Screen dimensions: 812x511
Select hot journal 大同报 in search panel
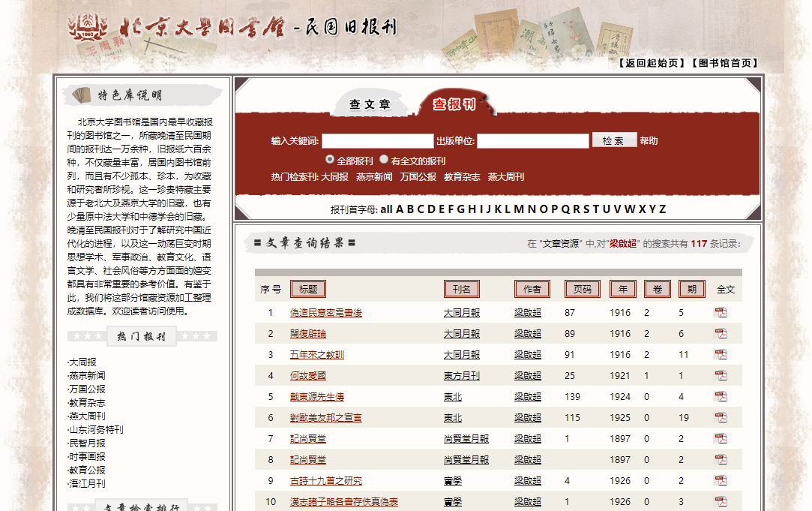coord(334,177)
